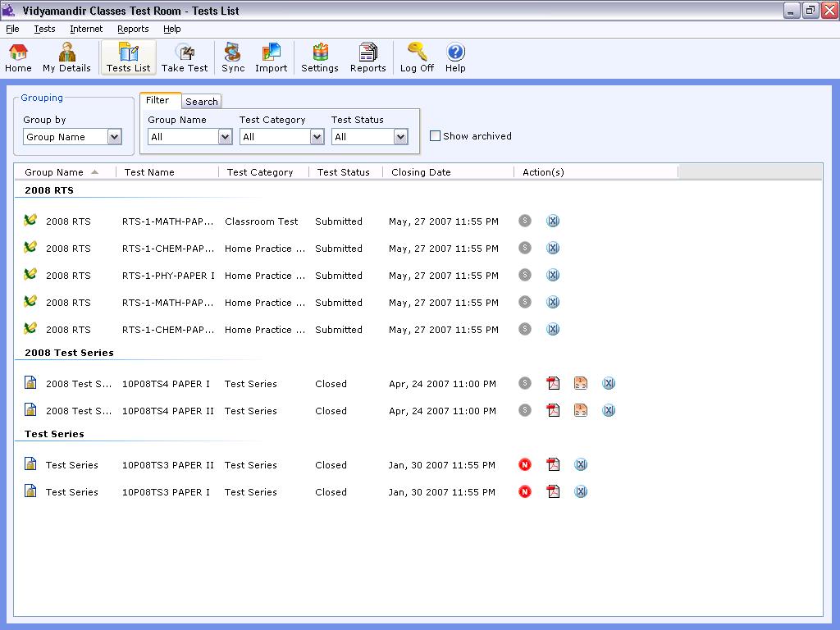Select test name 10P08TS4 PAPER II
The height and width of the screenshot is (630, 840).
tap(167, 411)
